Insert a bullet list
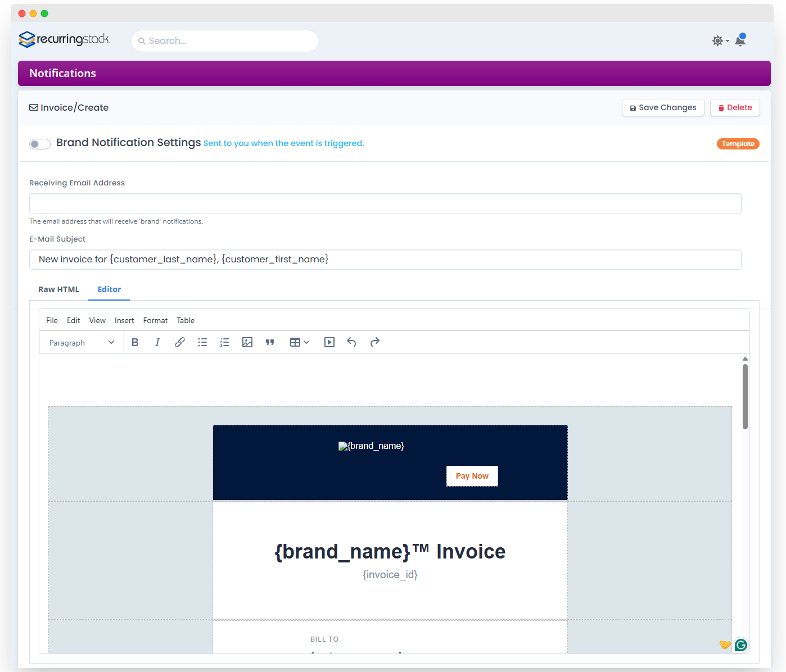Viewport: 786px width, 672px height. pos(202,342)
